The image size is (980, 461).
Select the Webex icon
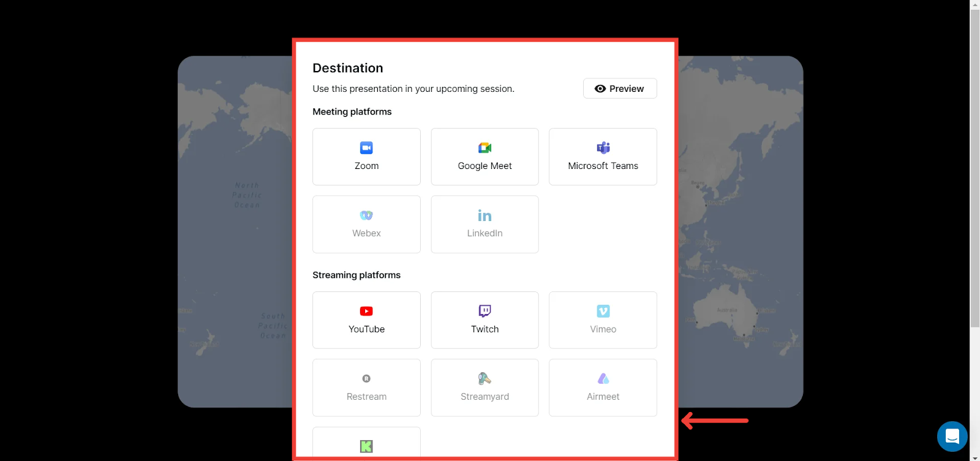click(x=366, y=216)
